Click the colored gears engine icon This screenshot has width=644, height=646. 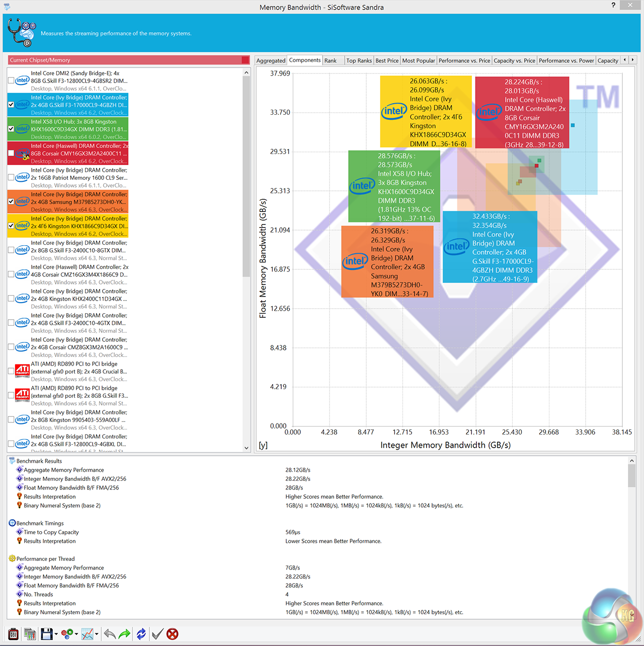67,634
